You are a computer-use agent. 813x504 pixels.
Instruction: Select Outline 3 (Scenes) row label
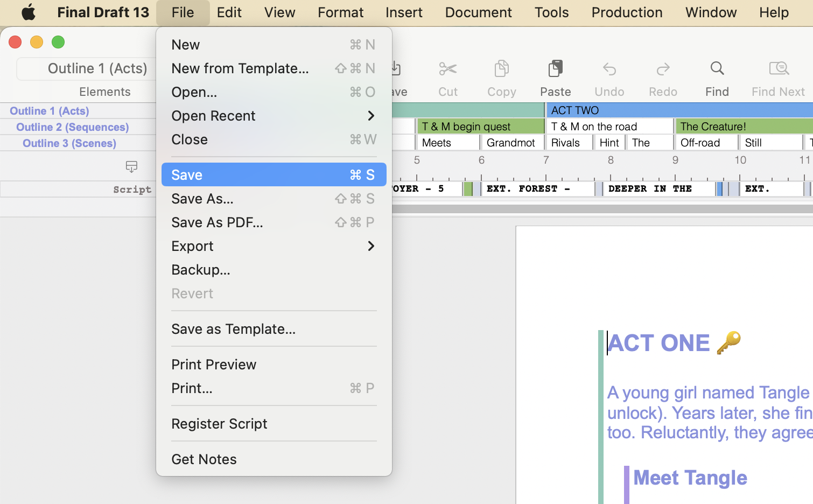(69, 143)
